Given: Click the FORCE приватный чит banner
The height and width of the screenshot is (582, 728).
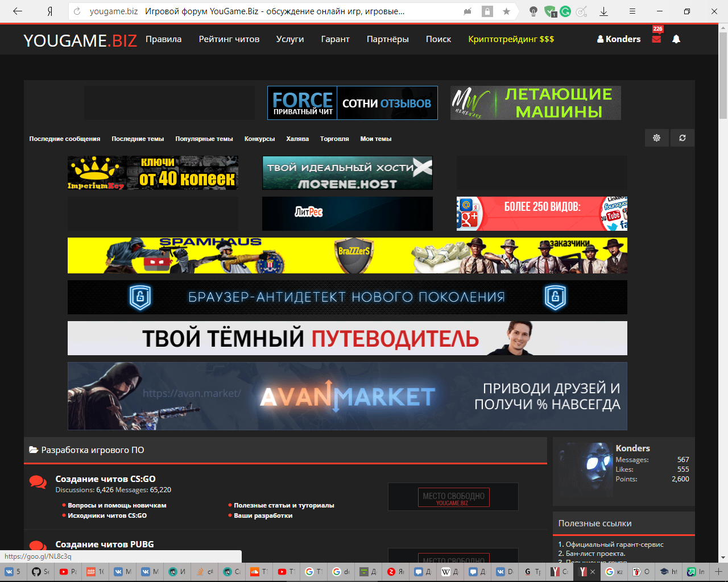Looking at the screenshot, I should 353,103.
